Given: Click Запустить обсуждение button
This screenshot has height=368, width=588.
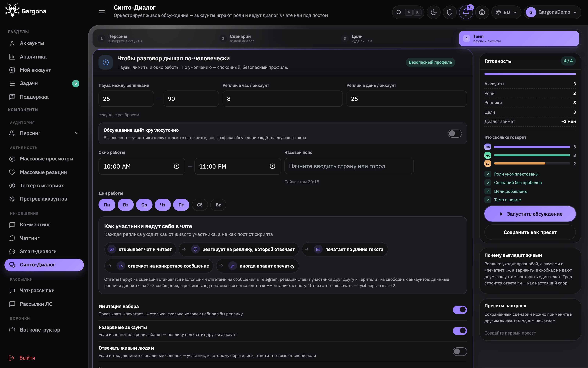Looking at the screenshot, I should pos(530,214).
